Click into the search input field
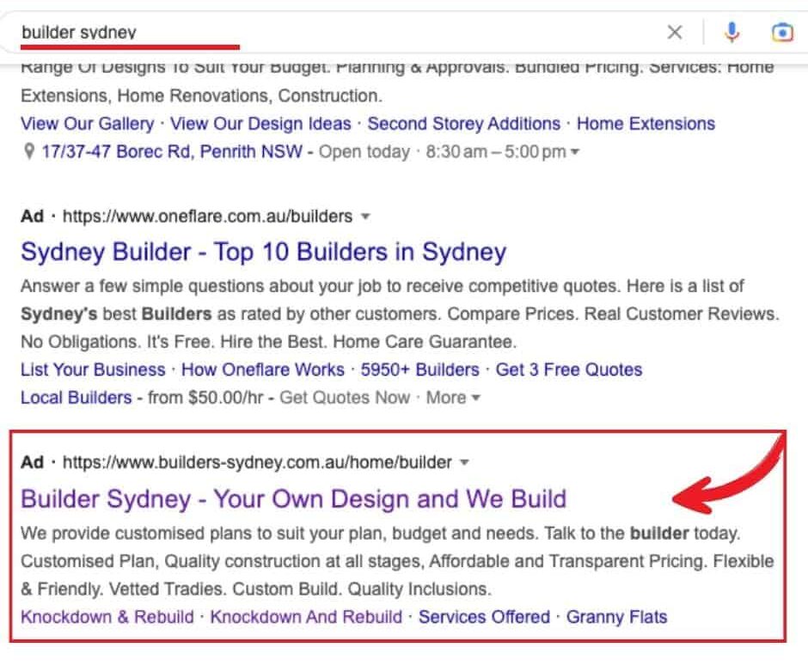Viewport: 808px width, 672px height. 344,33
